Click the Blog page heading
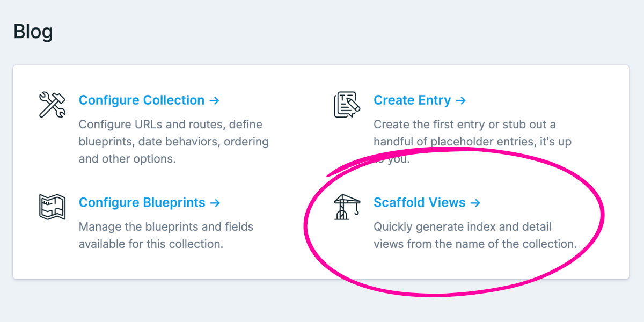Image resolution: width=644 pixels, height=322 pixels. click(x=33, y=31)
